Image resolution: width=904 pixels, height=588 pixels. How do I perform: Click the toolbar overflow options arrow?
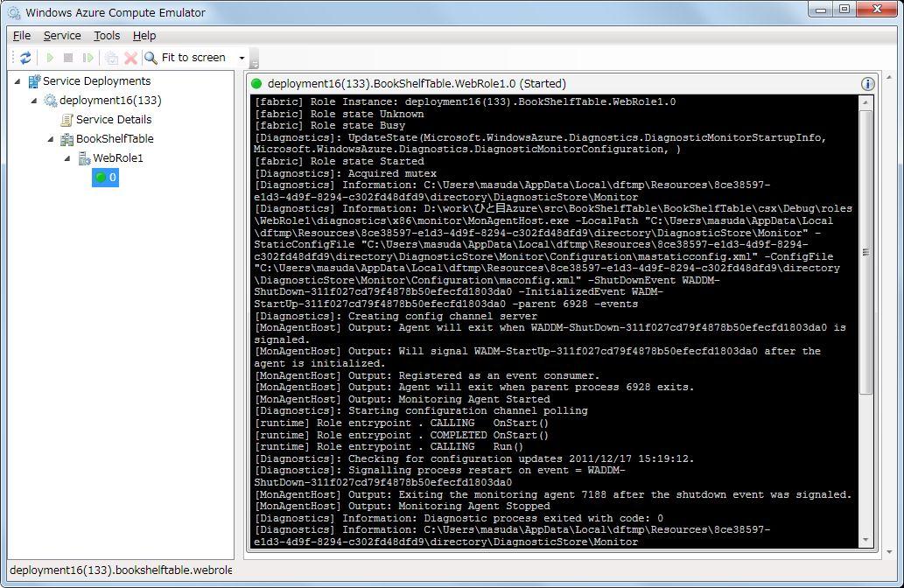254,63
